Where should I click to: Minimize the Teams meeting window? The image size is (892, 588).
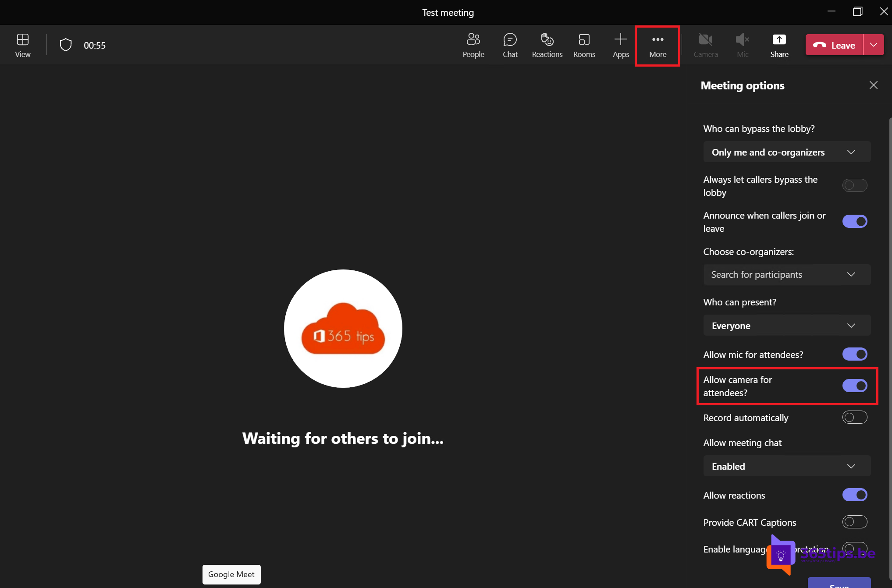(x=832, y=11)
